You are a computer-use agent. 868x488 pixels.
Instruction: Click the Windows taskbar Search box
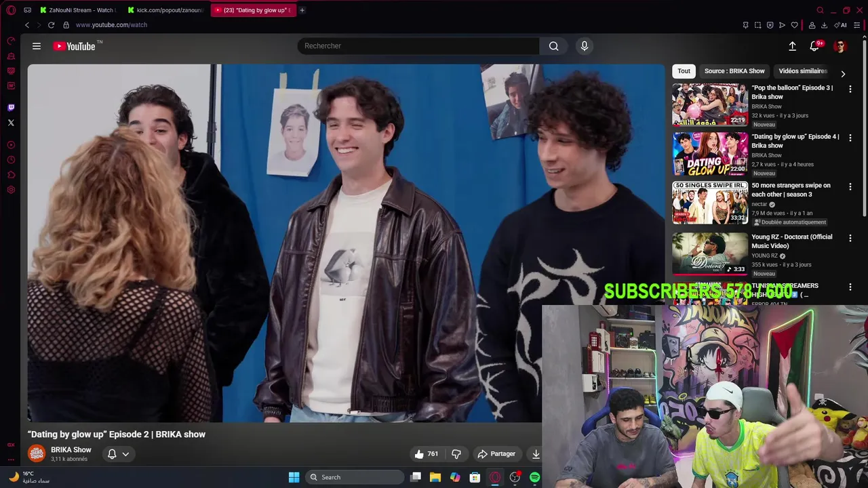point(355,477)
